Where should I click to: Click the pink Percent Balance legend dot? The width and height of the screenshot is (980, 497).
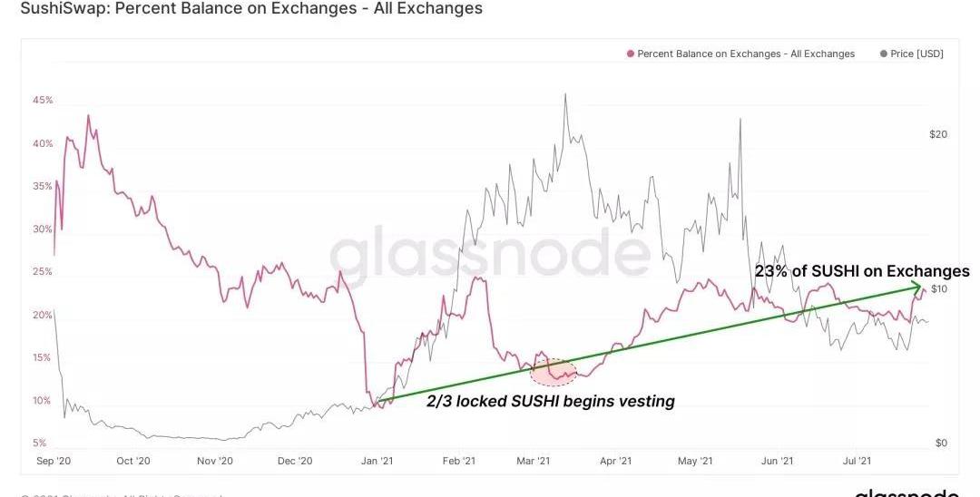(x=630, y=54)
